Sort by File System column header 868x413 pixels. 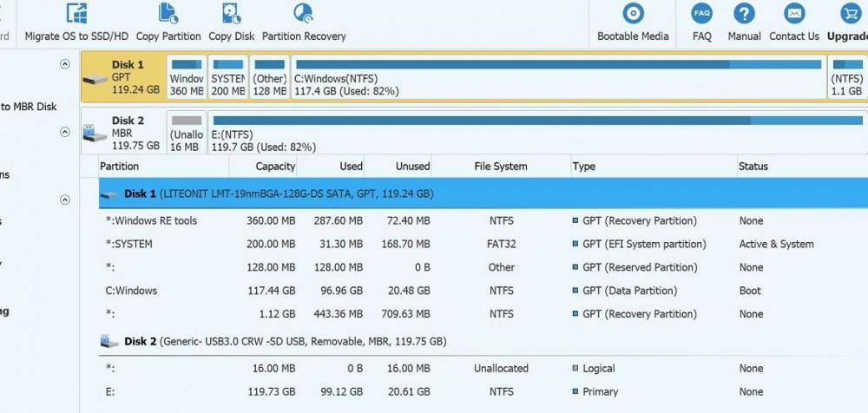[x=500, y=167]
